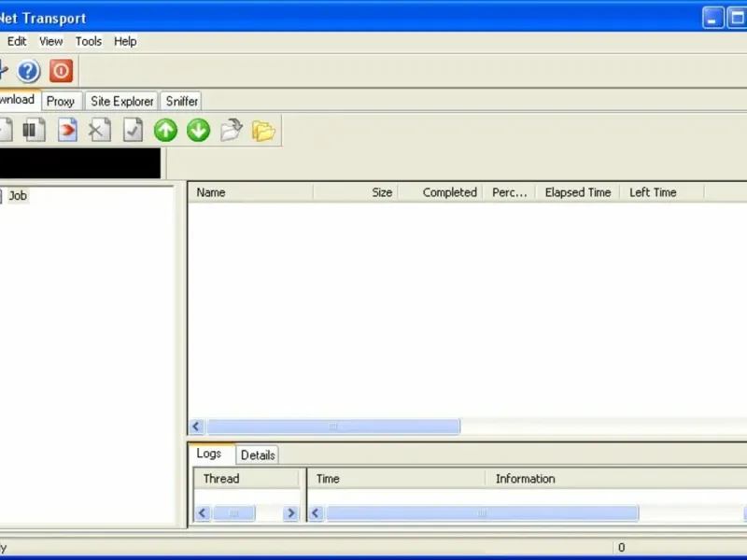Click the red power Exit icon
This screenshot has width=747, height=560.
pos(61,71)
